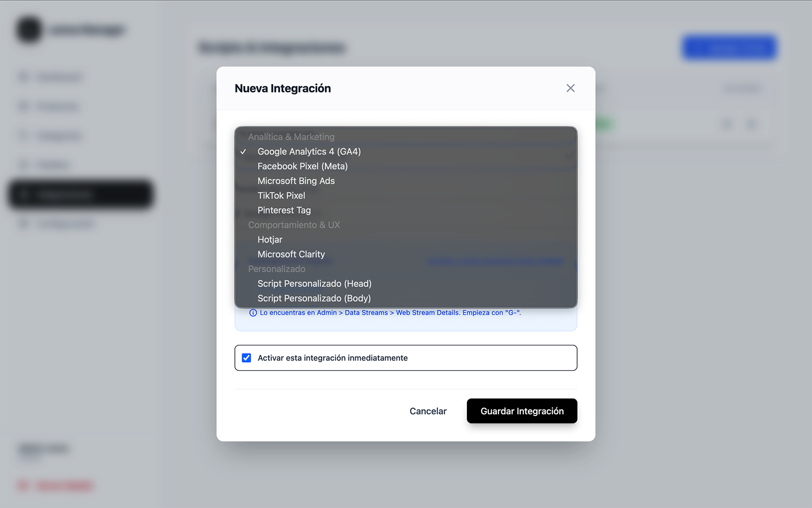Image resolution: width=812 pixels, height=508 pixels.
Task: Choose Pinterest Tag from the dropdown
Action: [284, 210]
